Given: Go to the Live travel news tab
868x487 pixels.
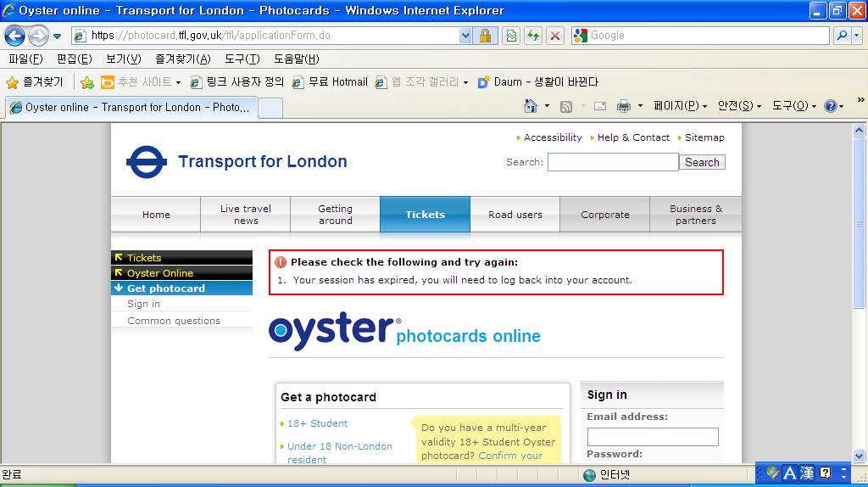Looking at the screenshot, I should pos(245,215).
